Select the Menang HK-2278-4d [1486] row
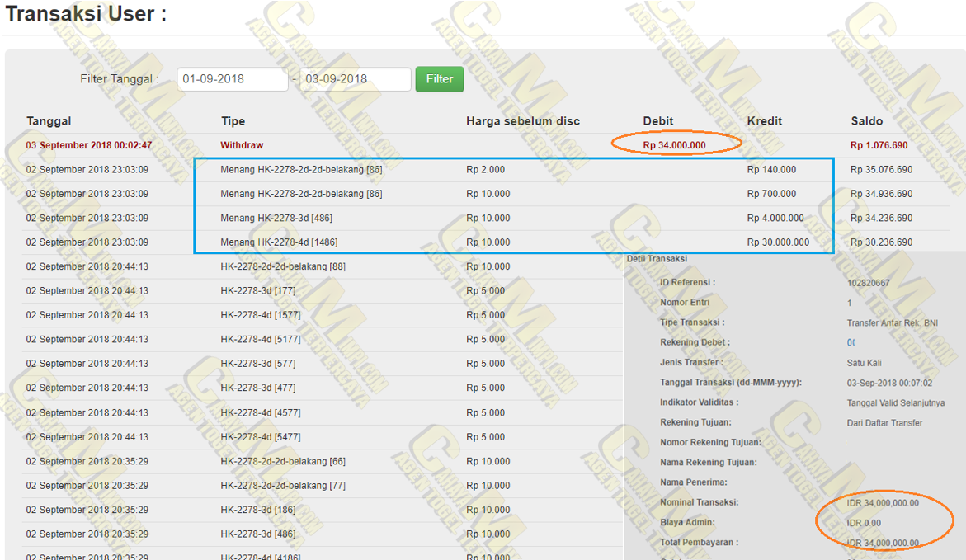966x560 pixels. click(x=279, y=242)
